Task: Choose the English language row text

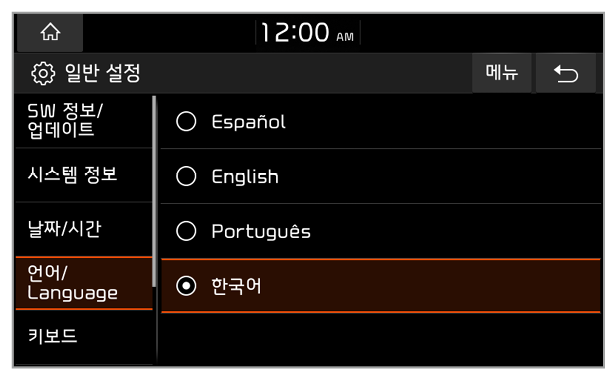Action: click(x=245, y=176)
